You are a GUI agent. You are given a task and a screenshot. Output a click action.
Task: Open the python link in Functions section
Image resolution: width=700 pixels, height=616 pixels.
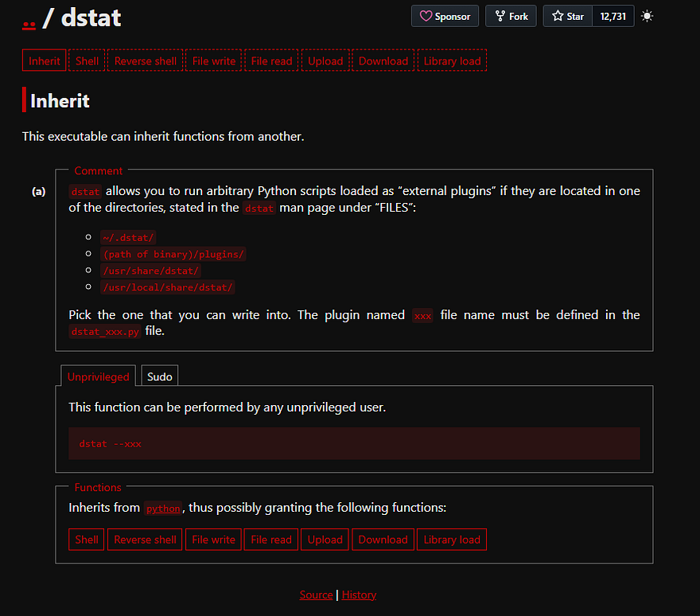point(163,509)
